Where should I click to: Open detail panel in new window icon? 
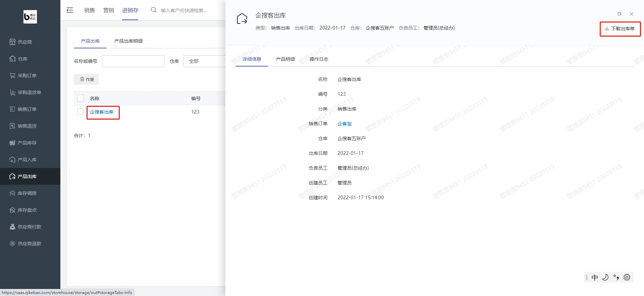620,14
